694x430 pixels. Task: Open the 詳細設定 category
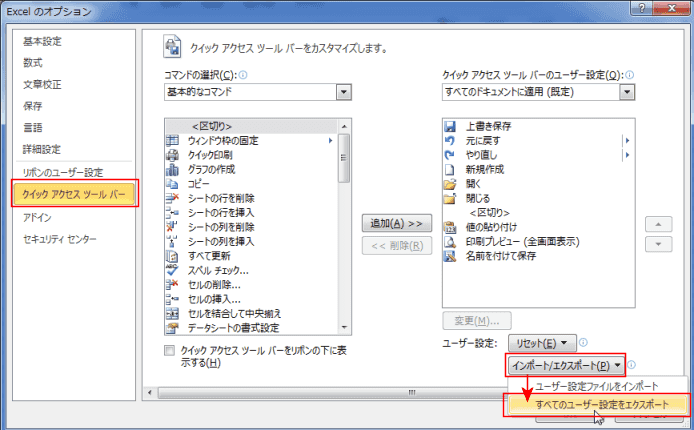(x=42, y=150)
